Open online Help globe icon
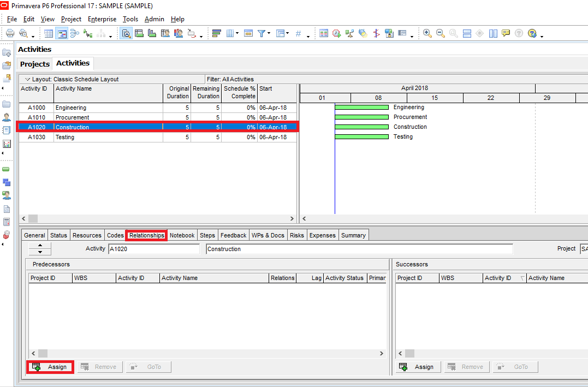Viewport: 588px width, 387px height. 532,33
